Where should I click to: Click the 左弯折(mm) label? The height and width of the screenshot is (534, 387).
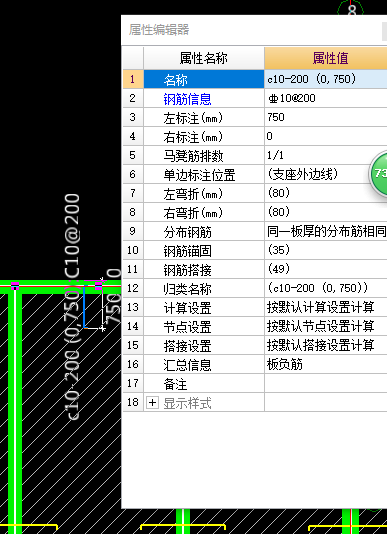(193, 194)
